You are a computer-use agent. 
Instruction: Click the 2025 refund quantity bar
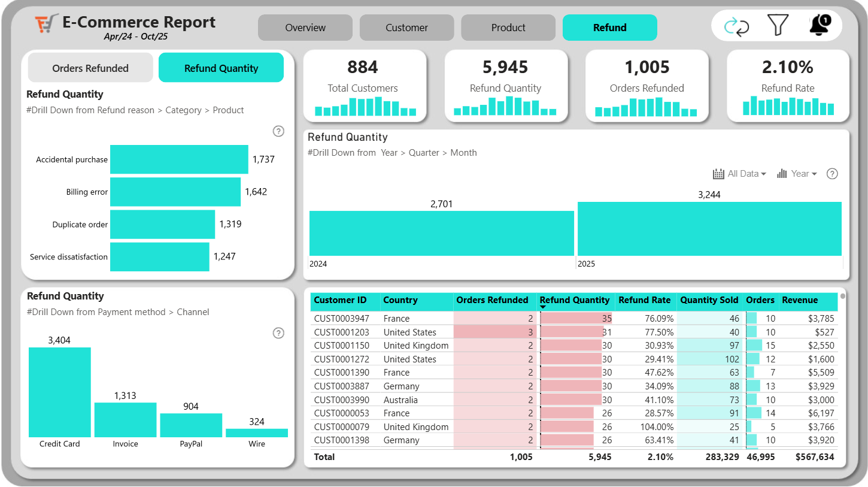pos(709,229)
